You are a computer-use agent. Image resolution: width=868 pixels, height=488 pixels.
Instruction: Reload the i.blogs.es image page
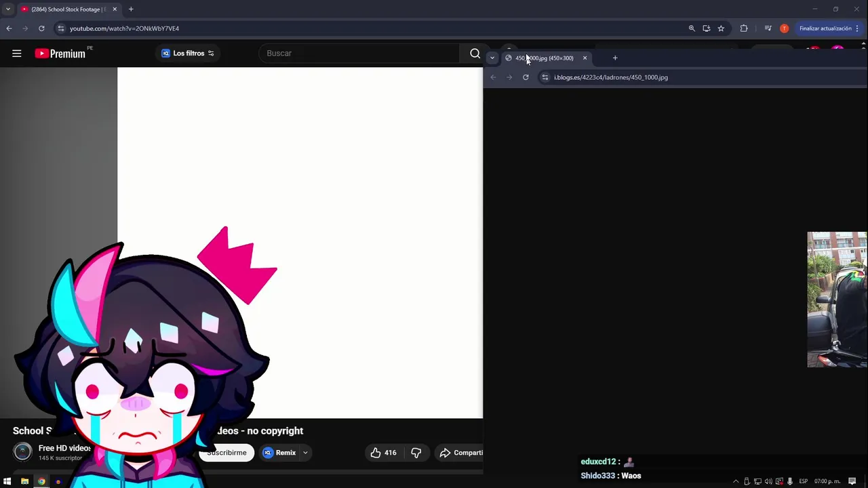coord(526,77)
